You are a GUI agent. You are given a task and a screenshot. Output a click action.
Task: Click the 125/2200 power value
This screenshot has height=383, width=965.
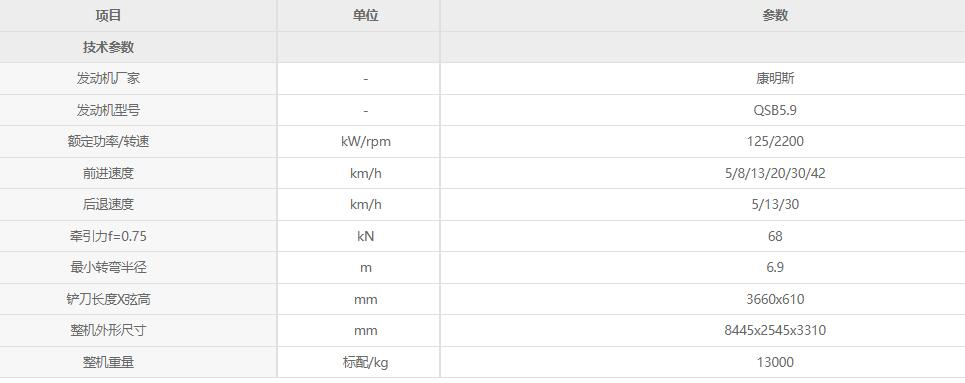click(775, 142)
